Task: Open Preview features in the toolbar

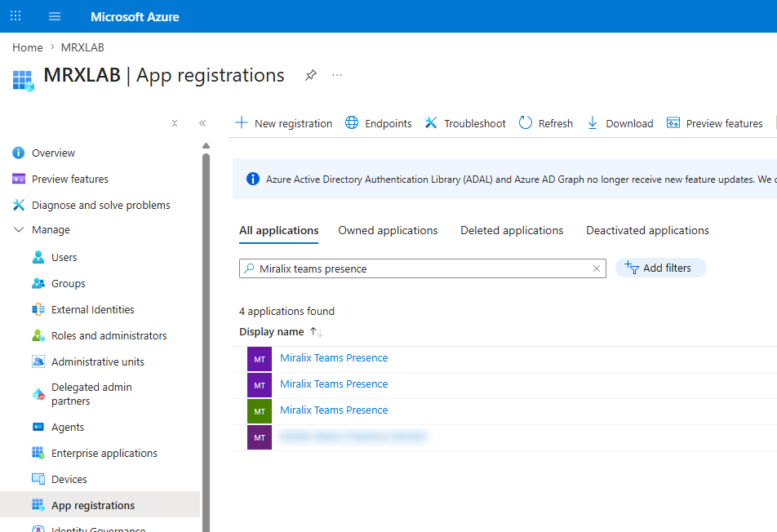Action: [724, 124]
